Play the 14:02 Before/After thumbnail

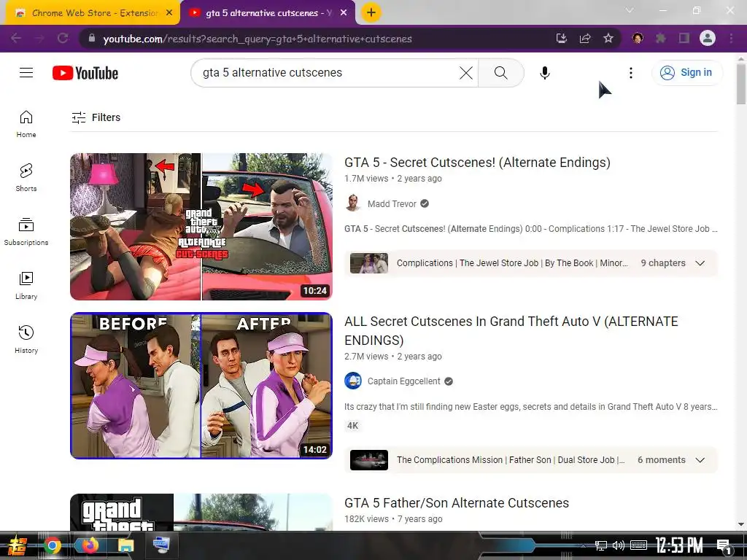(x=201, y=386)
